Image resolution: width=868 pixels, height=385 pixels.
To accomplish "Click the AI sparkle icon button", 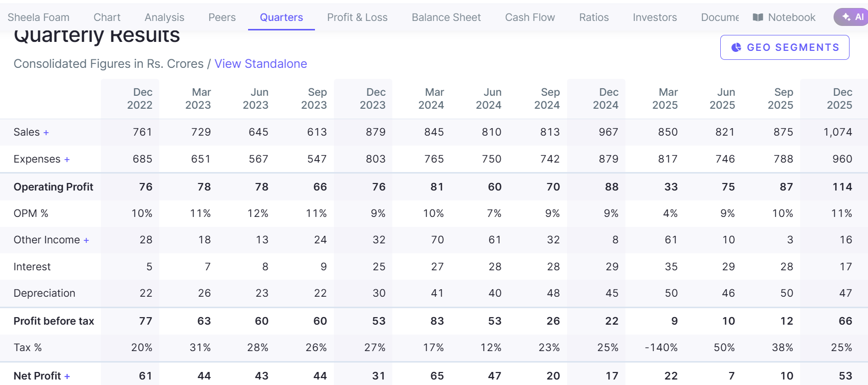I will [851, 17].
